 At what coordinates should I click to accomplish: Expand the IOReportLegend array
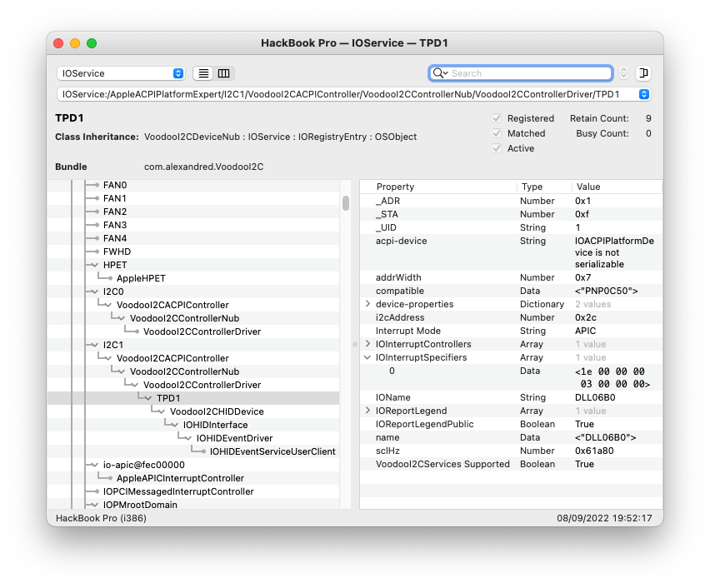coord(368,411)
